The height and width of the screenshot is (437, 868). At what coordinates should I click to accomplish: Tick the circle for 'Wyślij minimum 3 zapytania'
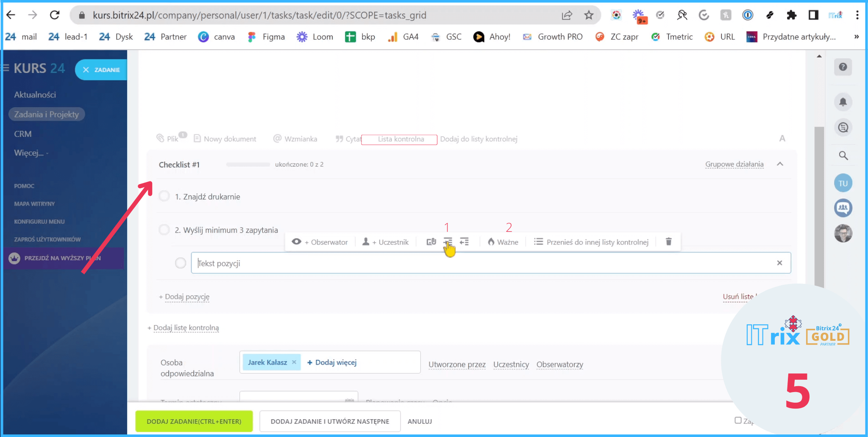tap(164, 230)
